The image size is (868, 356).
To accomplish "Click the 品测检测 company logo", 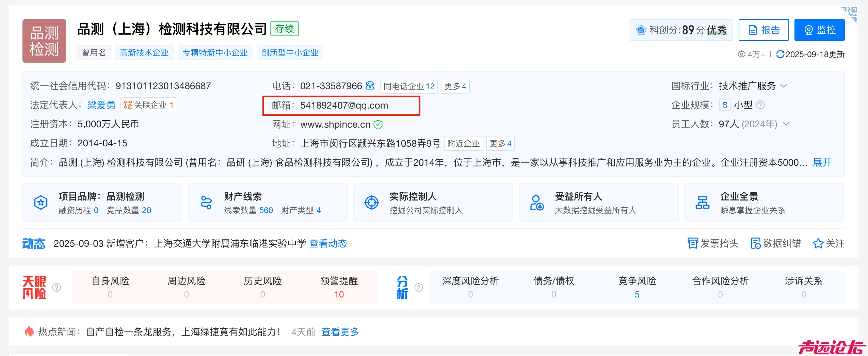I will (x=44, y=41).
